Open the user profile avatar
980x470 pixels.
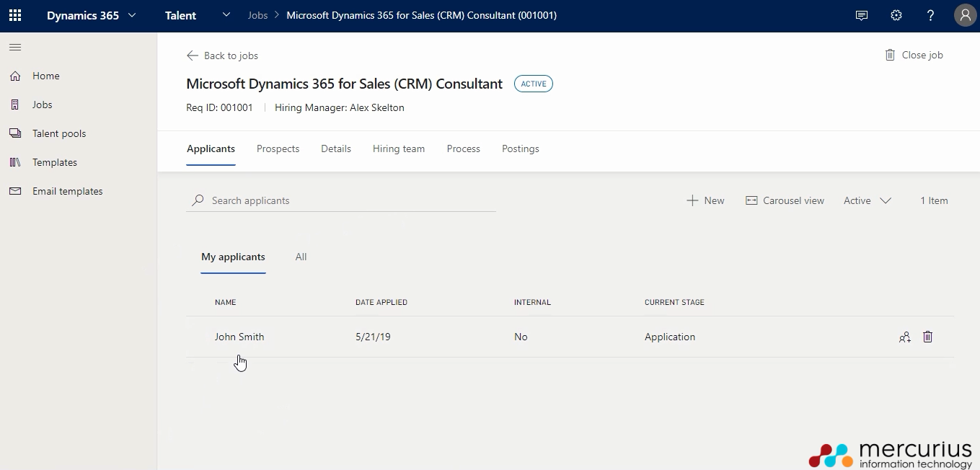pyautogui.click(x=965, y=15)
